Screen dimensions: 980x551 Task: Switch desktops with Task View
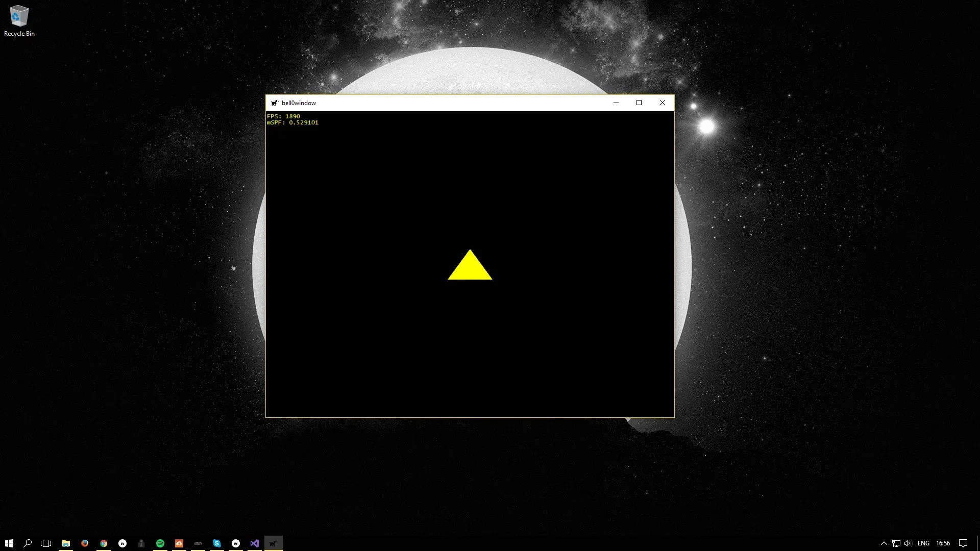(x=46, y=543)
